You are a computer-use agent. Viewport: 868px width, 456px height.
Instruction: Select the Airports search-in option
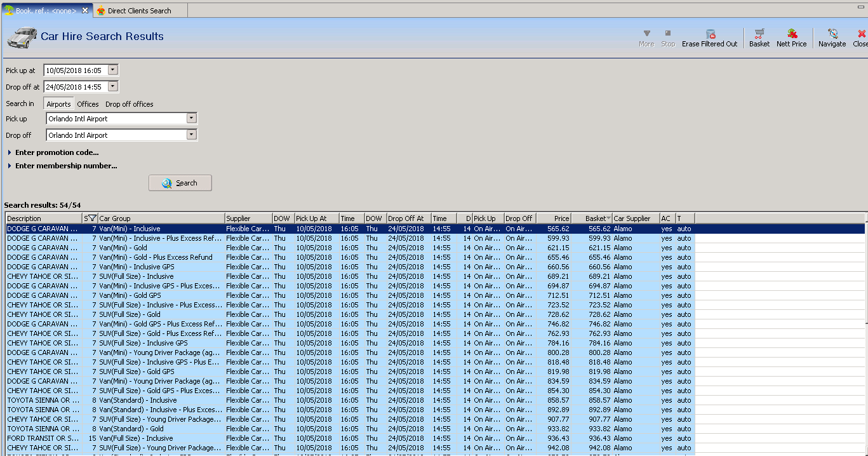58,104
